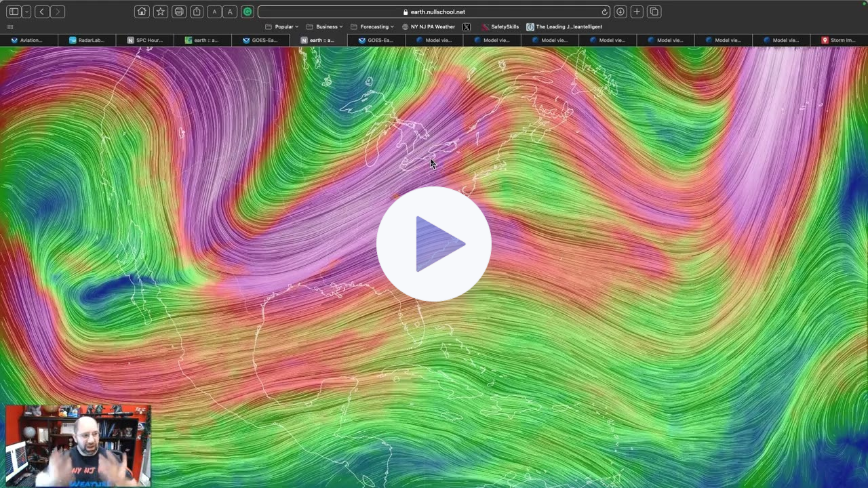Show tab overview with stacked squares icon
This screenshot has width=868, height=488.
point(652,12)
